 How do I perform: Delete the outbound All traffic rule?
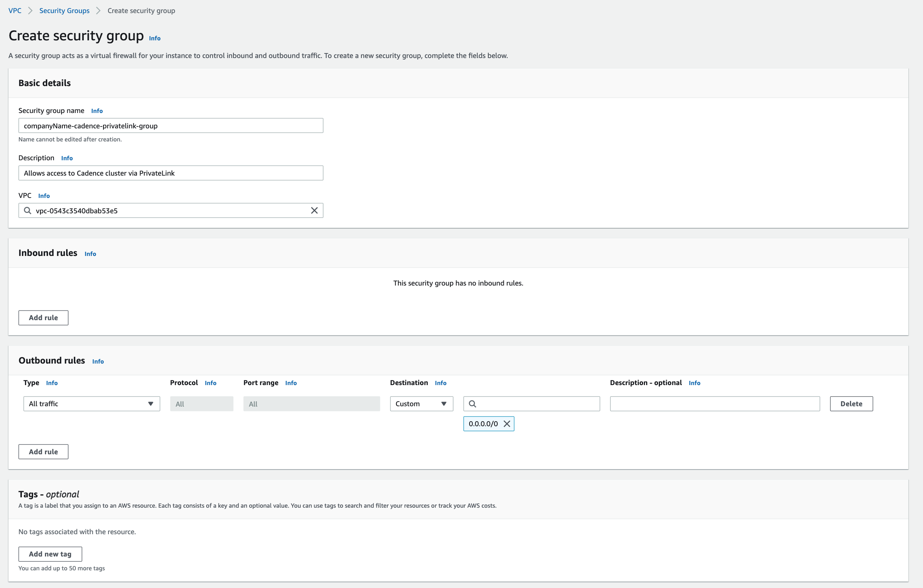coord(851,404)
